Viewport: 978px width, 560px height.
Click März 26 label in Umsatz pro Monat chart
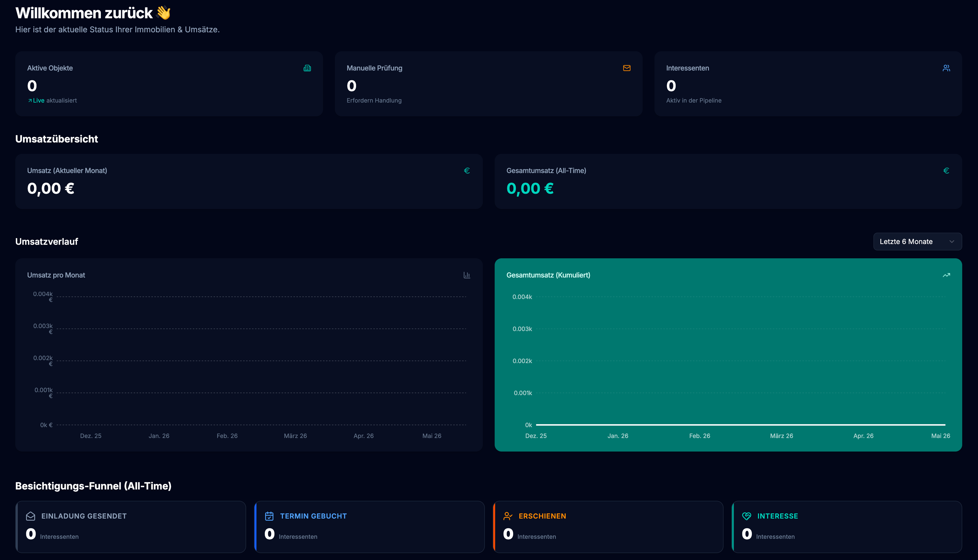coord(295,436)
